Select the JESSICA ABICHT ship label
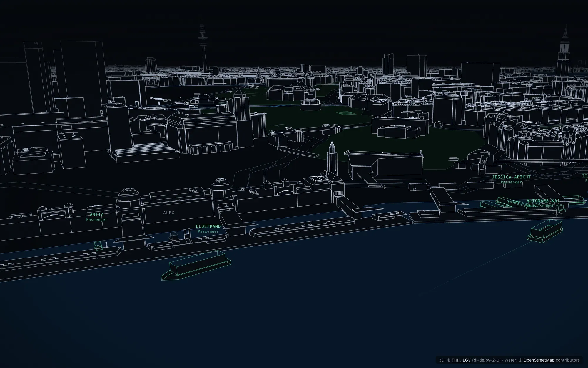Screen dimensions: 588x368 point(512,179)
